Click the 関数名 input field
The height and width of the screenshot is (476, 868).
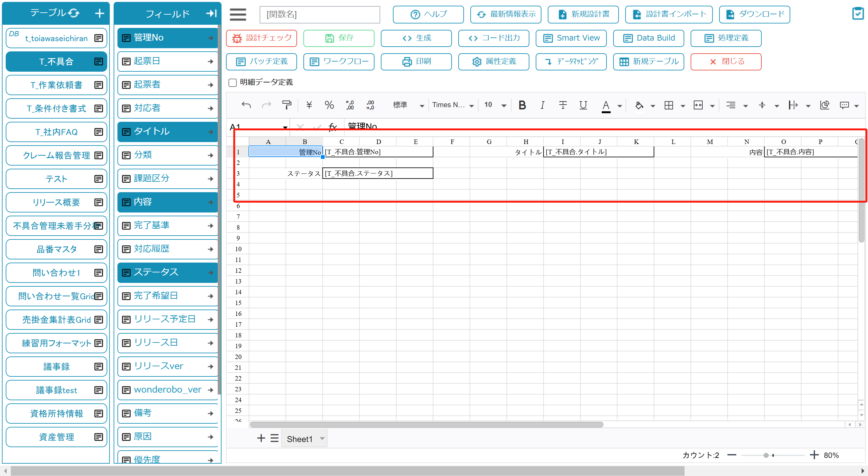320,15
